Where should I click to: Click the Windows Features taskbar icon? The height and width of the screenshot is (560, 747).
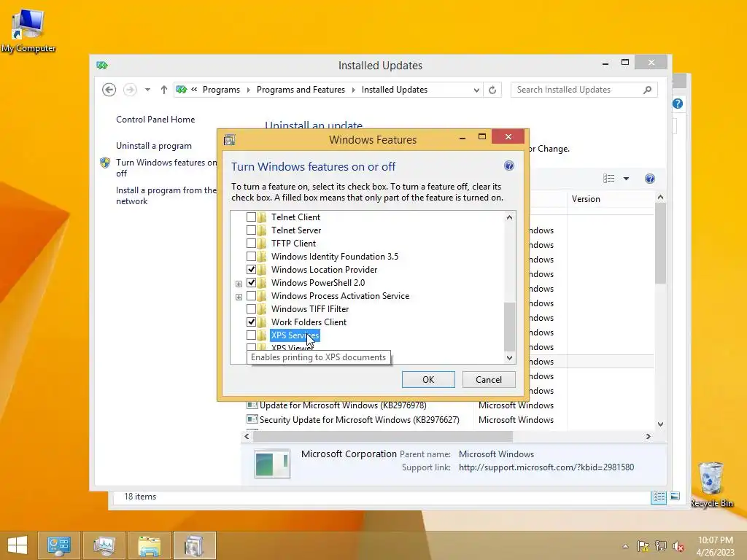[x=194, y=545]
